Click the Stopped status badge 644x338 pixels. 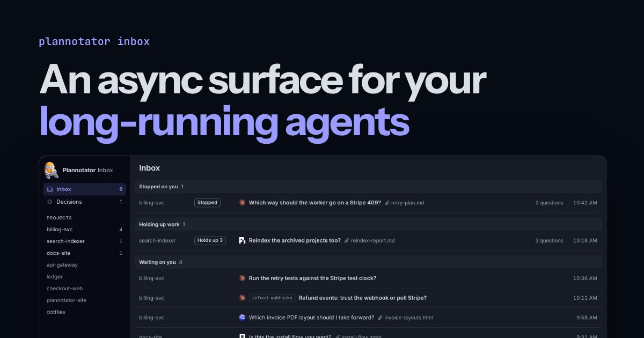pos(207,203)
